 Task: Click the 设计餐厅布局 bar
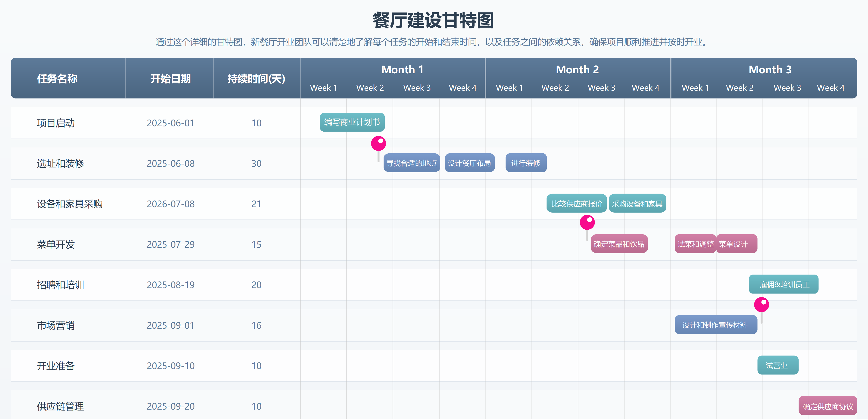click(469, 163)
